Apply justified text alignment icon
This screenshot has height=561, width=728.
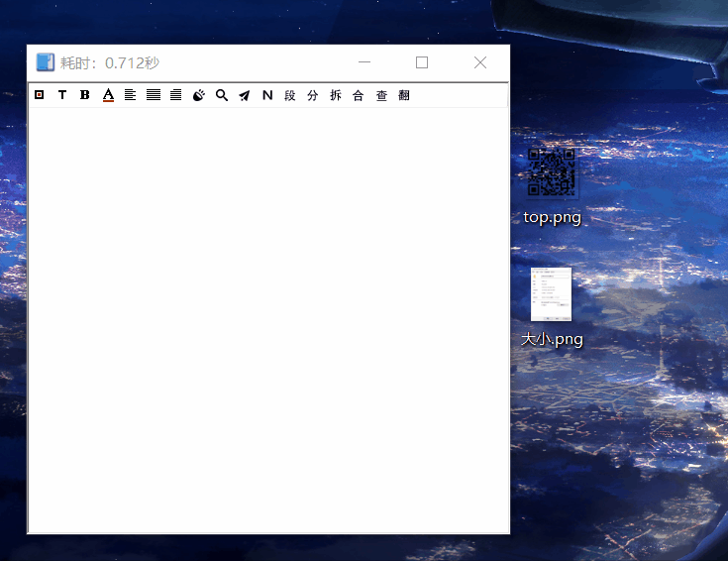click(154, 95)
